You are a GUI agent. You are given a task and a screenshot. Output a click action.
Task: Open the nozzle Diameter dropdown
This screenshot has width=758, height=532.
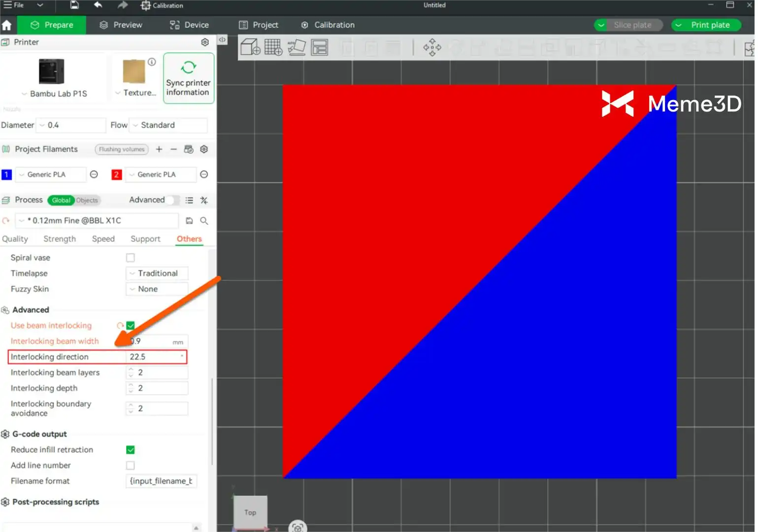tap(72, 125)
